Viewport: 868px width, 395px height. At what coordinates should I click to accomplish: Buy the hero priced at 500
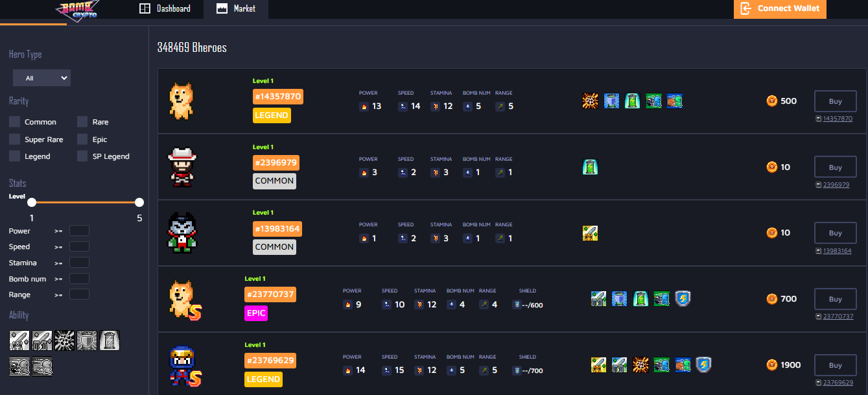[x=835, y=101]
